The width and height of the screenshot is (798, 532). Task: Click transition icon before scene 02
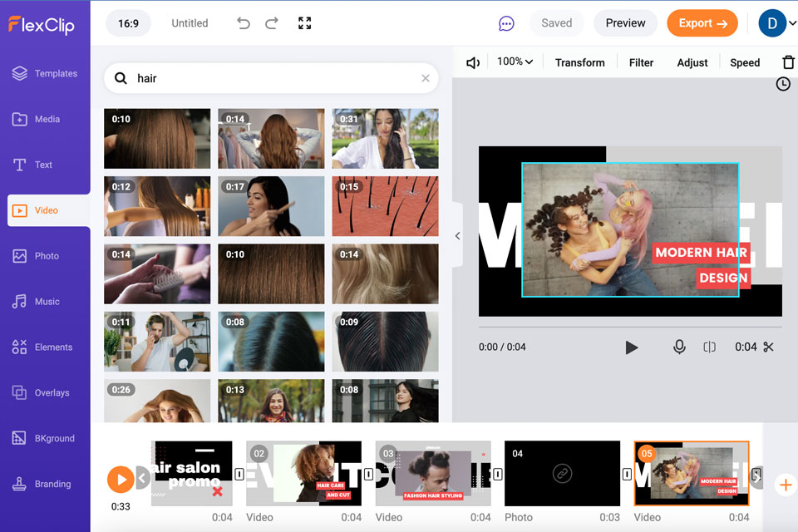[239, 475]
